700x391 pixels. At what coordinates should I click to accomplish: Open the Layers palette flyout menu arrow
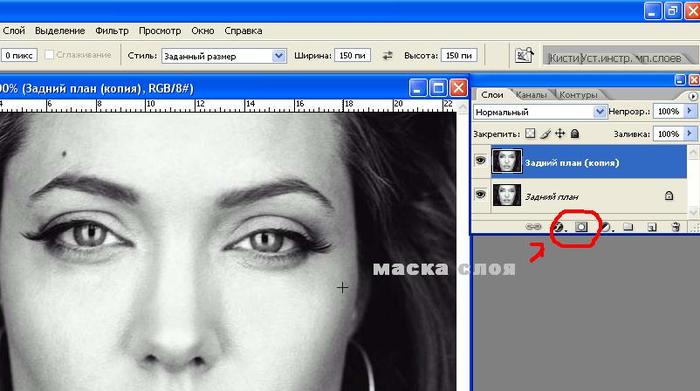click(x=693, y=96)
